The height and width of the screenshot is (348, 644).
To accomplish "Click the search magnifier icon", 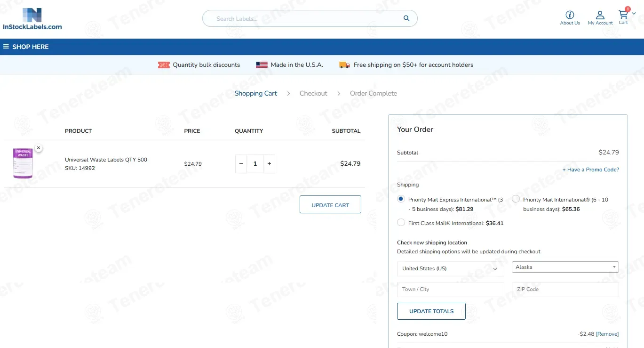I will tap(406, 18).
